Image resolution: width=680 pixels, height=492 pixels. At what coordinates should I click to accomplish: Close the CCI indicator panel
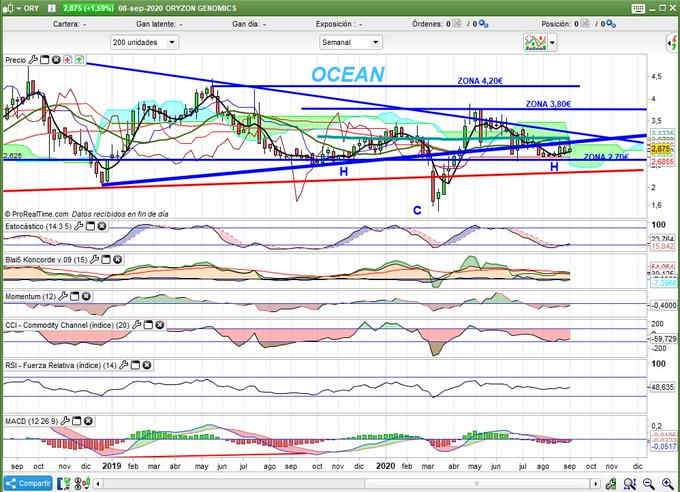coord(160,325)
